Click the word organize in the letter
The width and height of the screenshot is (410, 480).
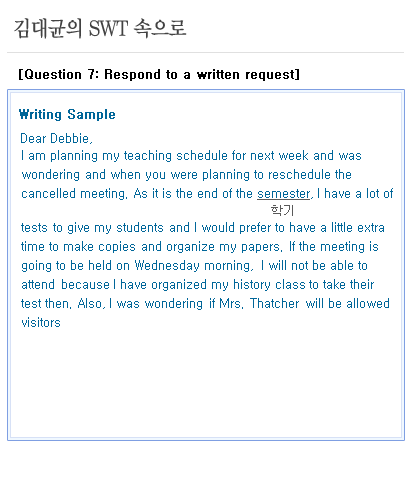[x=190, y=247]
